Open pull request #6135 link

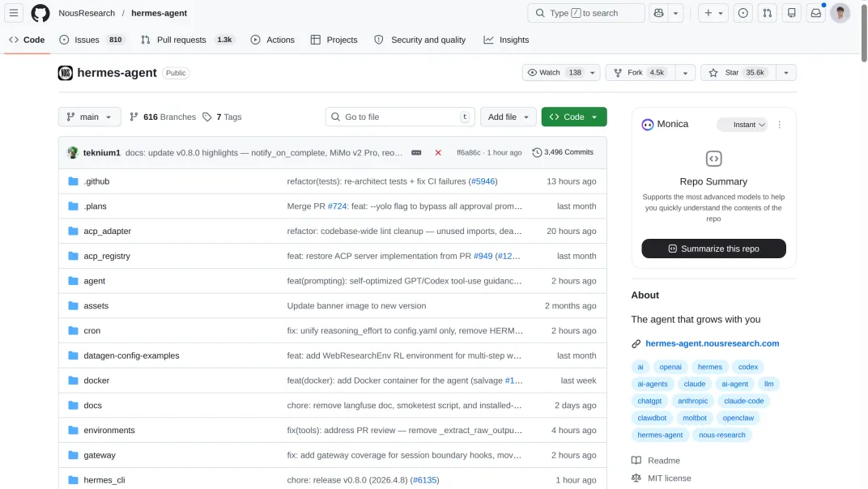(424, 480)
